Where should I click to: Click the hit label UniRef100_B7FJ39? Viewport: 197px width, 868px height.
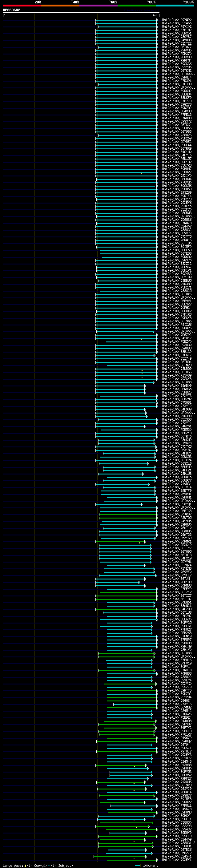pyautogui.click(x=176, y=84)
